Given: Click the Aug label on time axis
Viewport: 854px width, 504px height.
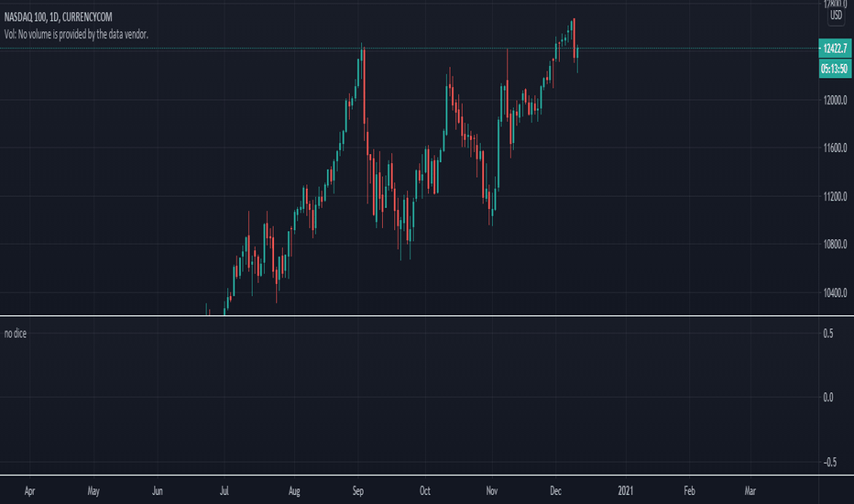Looking at the screenshot, I should (x=294, y=491).
